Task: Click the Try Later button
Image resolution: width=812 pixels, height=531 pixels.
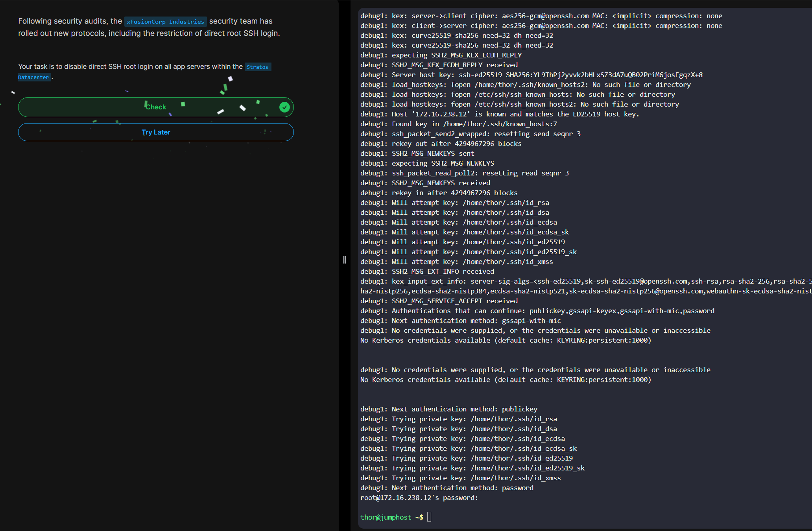Action: tap(156, 132)
